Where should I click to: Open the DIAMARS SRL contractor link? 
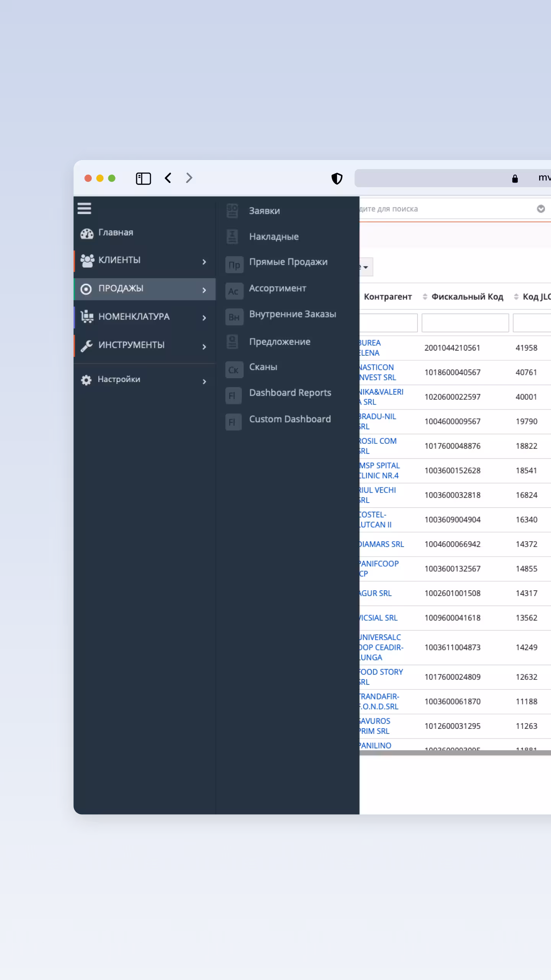click(x=381, y=544)
